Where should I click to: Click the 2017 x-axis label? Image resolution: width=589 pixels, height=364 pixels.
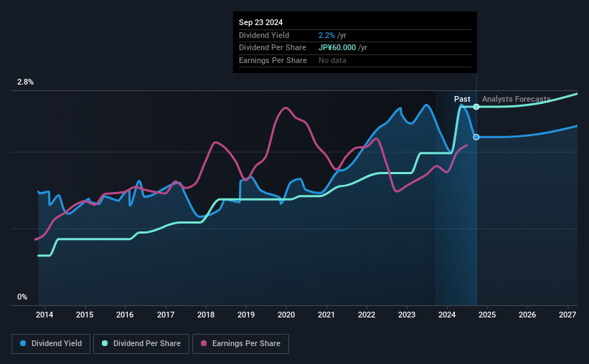[166, 315]
